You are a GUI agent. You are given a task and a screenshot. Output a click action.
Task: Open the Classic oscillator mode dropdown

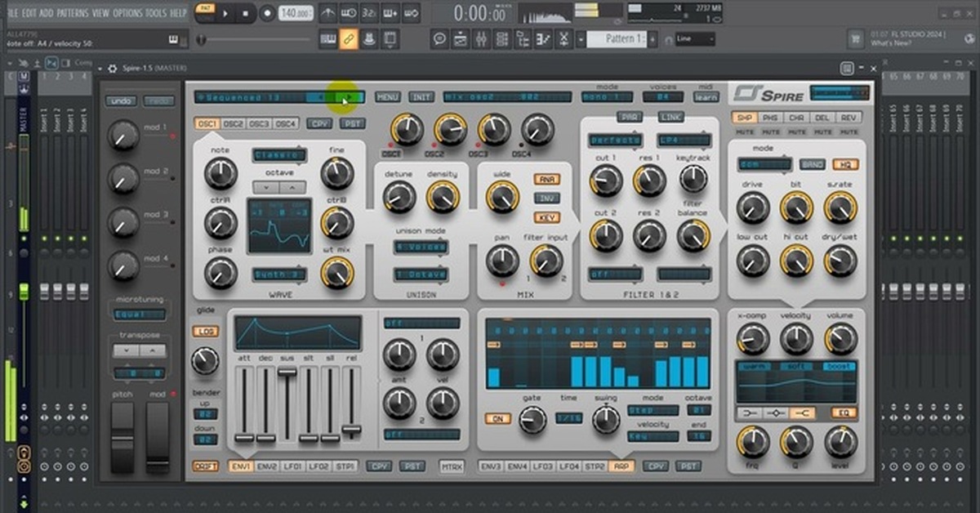279,154
